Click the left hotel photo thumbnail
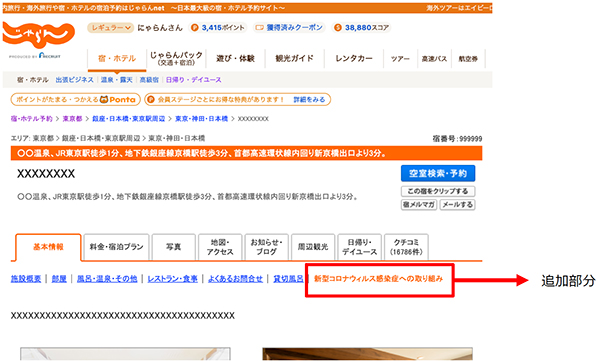 pyautogui.click(x=126, y=354)
